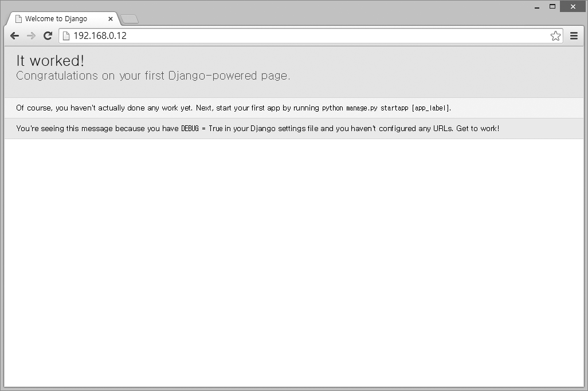Screen dimensions: 588x391
Task: Click the "Get to work!" sentence
Action: coord(477,129)
